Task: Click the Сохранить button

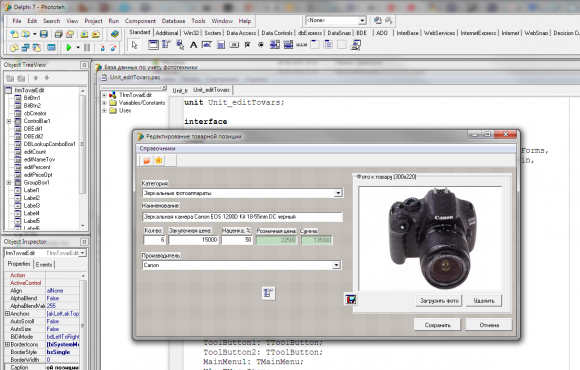Action: pos(438,325)
